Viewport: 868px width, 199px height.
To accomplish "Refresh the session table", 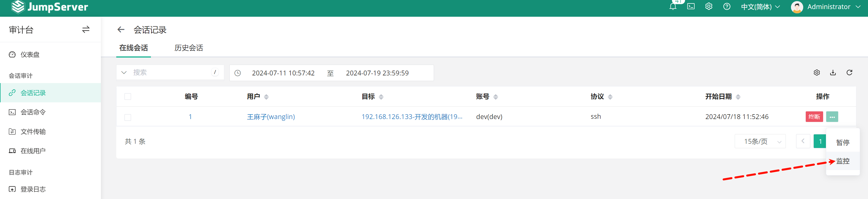I will coord(849,73).
